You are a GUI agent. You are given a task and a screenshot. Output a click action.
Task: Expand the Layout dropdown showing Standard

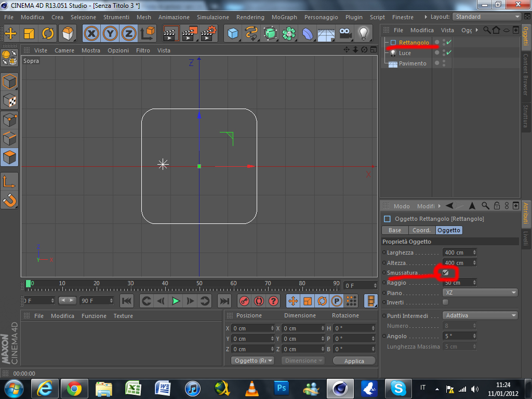click(487, 17)
